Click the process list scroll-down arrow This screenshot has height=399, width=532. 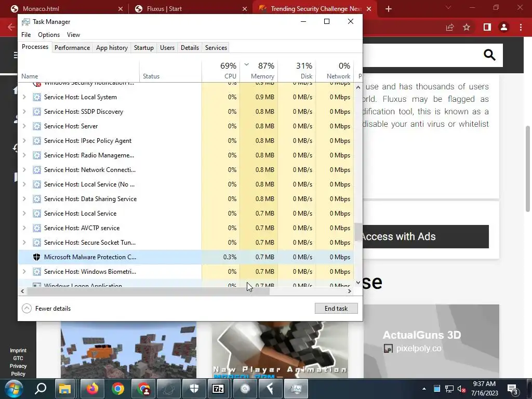point(358,282)
